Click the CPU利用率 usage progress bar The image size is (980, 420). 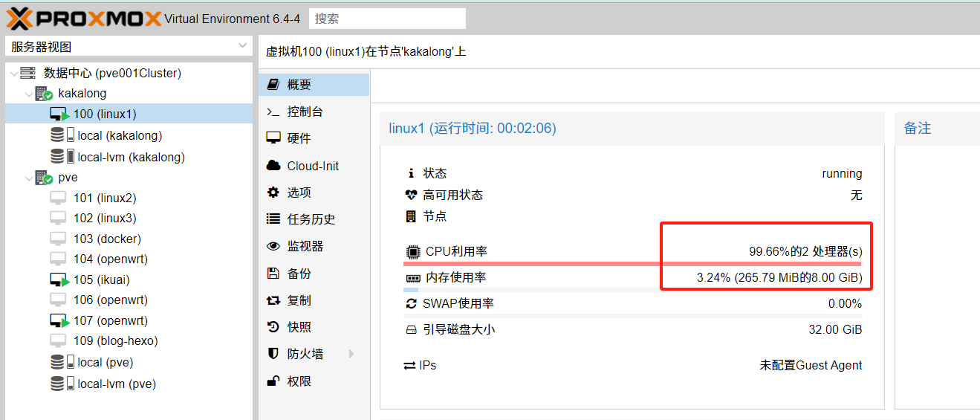632,263
